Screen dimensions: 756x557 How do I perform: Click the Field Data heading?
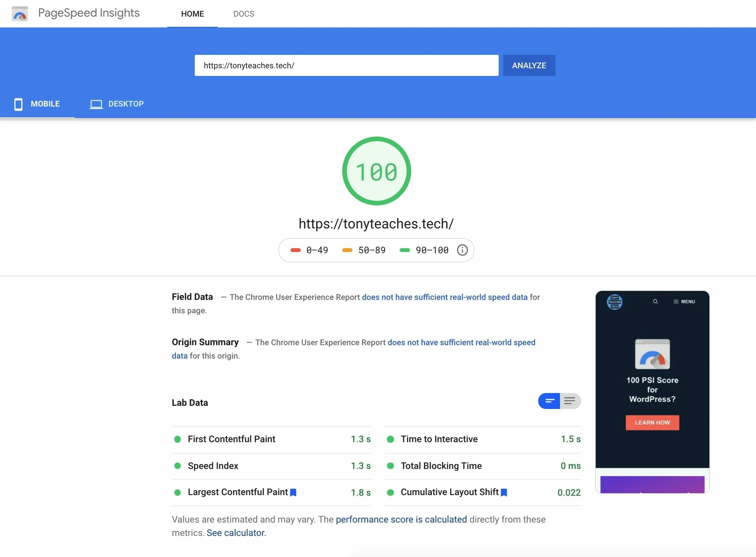pyautogui.click(x=192, y=297)
